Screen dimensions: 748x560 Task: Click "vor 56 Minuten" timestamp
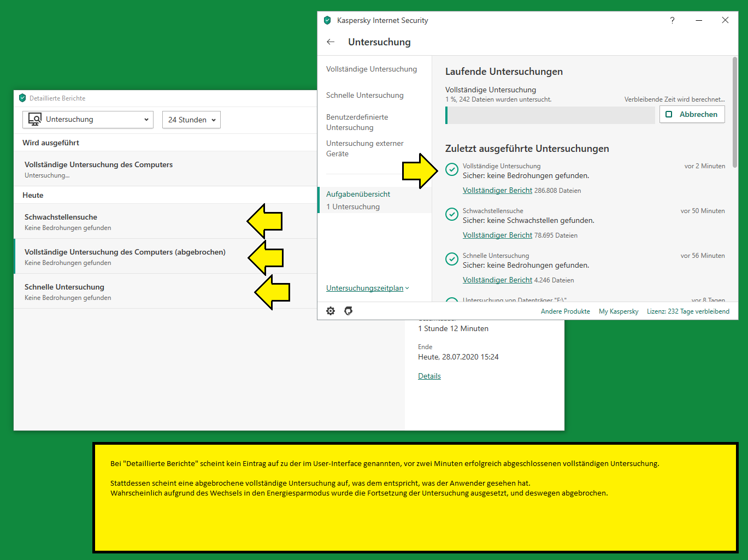(703, 256)
